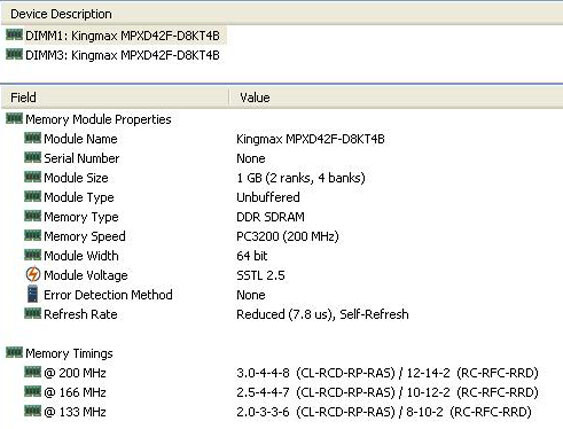Screen dimensions: 563x429
Task: Click the Unbuffered value
Action: [x=268, y=197]
